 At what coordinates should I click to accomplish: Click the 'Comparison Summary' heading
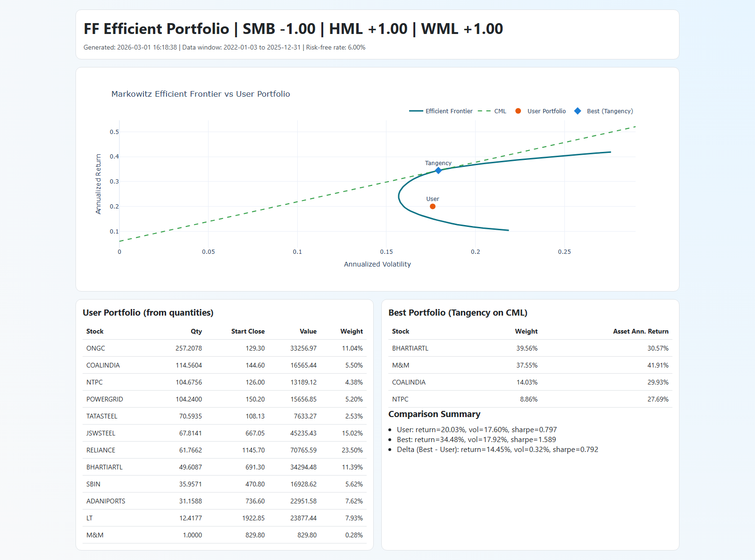tap(434, 414)
